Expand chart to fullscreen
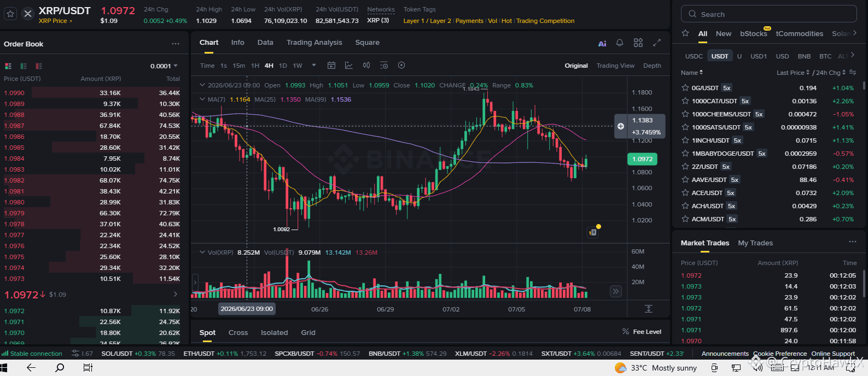Screen dimensions: 868x376 (657, 43)
